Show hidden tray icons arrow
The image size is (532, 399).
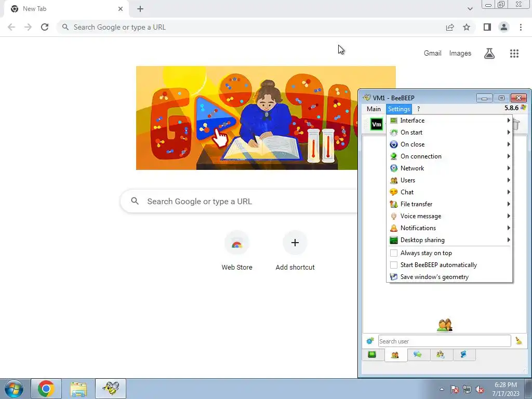point(442,389)
